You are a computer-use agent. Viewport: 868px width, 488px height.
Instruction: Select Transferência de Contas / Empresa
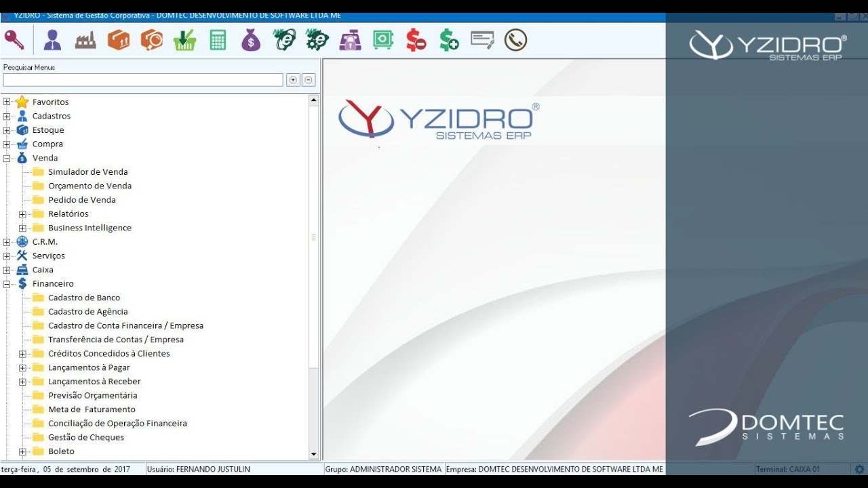115,340
